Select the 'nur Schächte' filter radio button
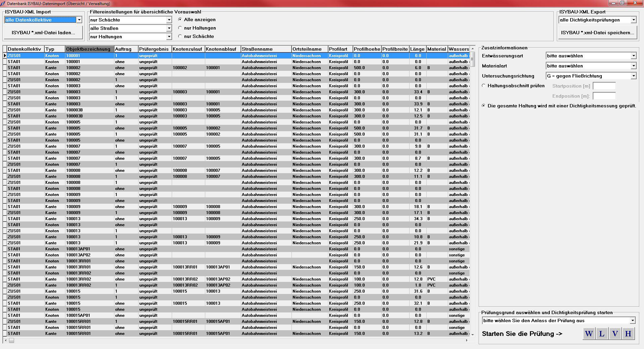The image size is (644, 349). point(180,36)
